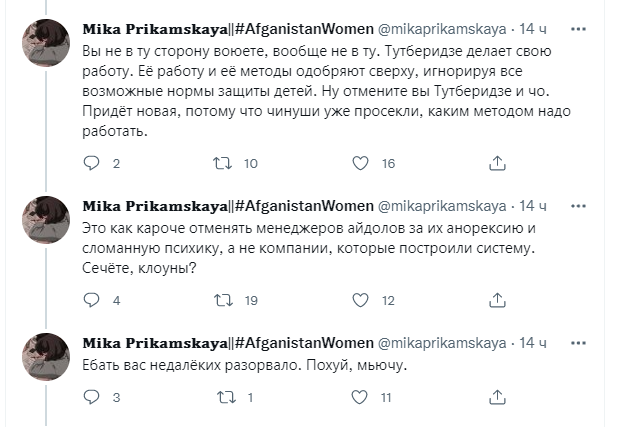Reply to the third tweet with 3 replies

[x=92, y=397]
